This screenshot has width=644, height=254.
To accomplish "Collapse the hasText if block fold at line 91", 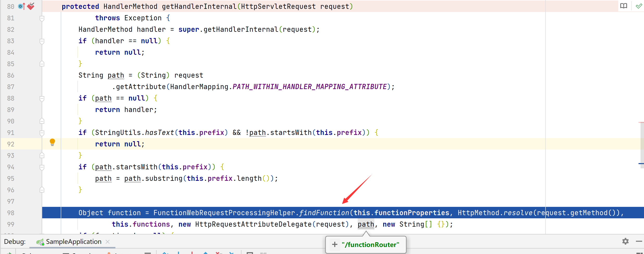I will click(42, 133).
